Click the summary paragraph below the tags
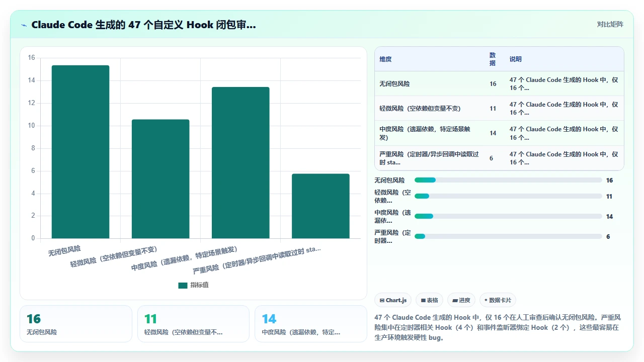This screenshot has width=644, height=362. pyautogui.click(x=498, y=327)
